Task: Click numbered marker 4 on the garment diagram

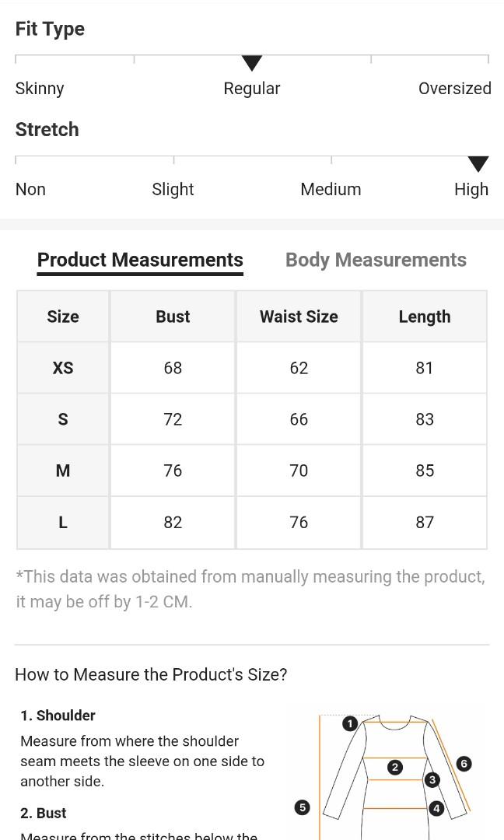Action: 436,808
